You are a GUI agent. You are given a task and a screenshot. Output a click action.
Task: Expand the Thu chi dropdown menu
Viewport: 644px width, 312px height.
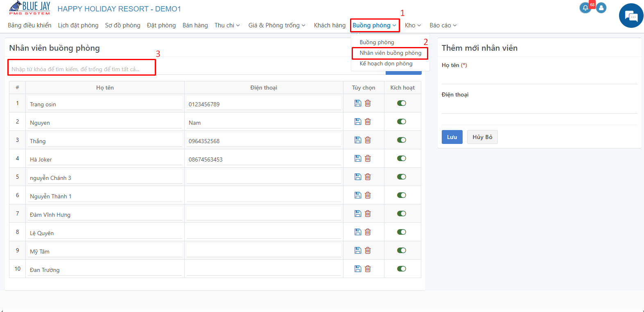pyautogui.click(x=227, y=25)
